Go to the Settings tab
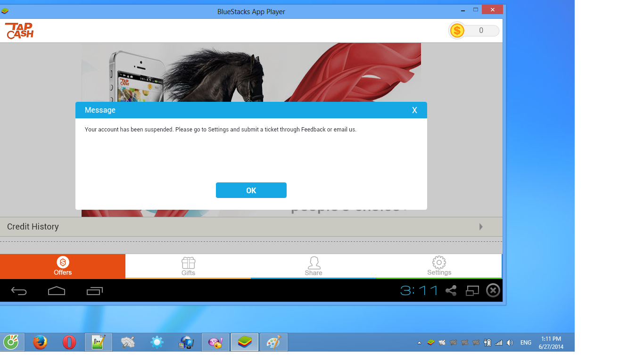This screenshot has height=362, width=644. pyautogui.click(x=439, y=266)
